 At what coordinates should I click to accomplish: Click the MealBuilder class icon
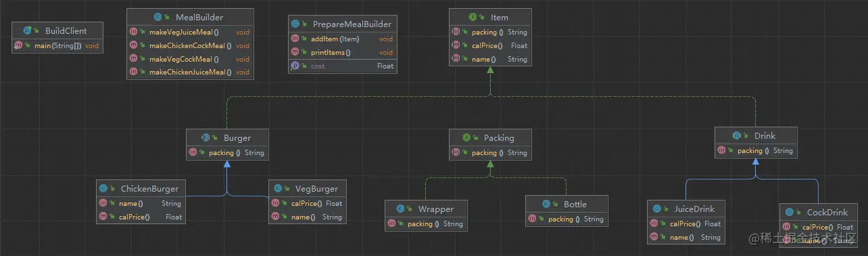pos(159,17)
